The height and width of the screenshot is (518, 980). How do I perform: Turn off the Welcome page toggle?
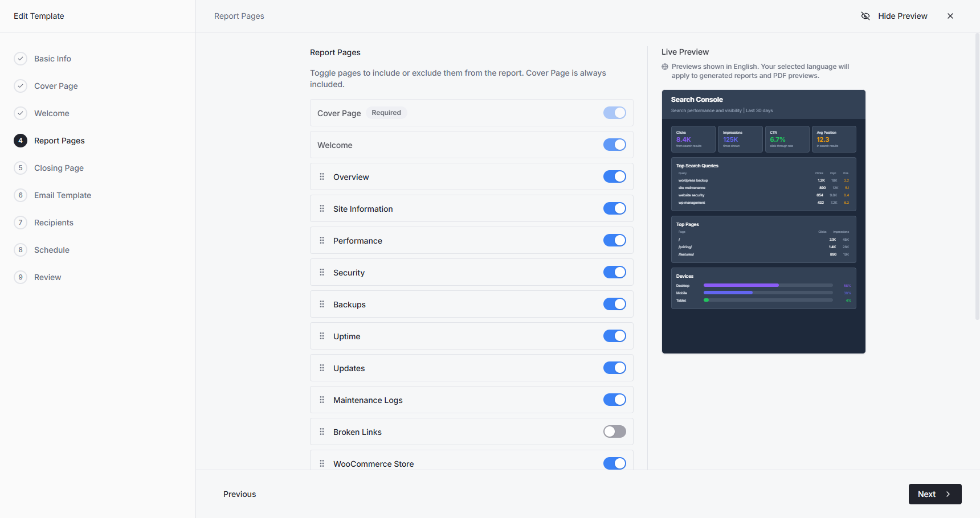pyautogui.click(x=615, y=145)
